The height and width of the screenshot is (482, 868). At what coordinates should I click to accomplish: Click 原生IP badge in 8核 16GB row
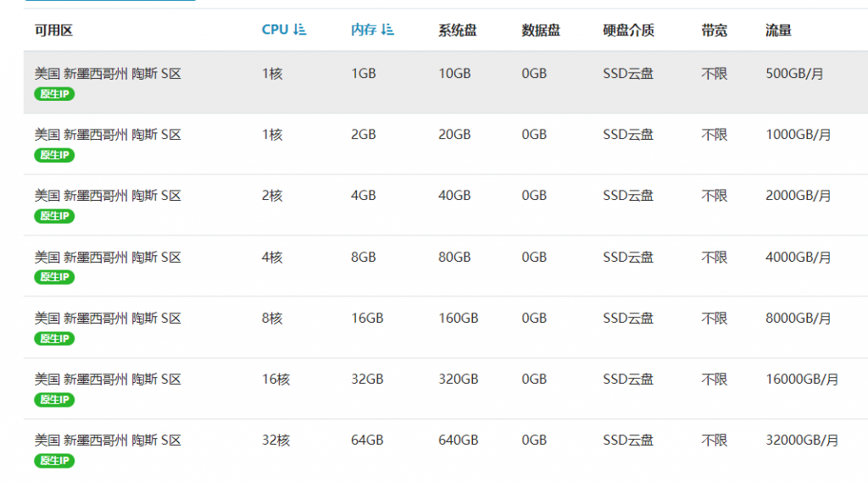click(x=54, y=338)
